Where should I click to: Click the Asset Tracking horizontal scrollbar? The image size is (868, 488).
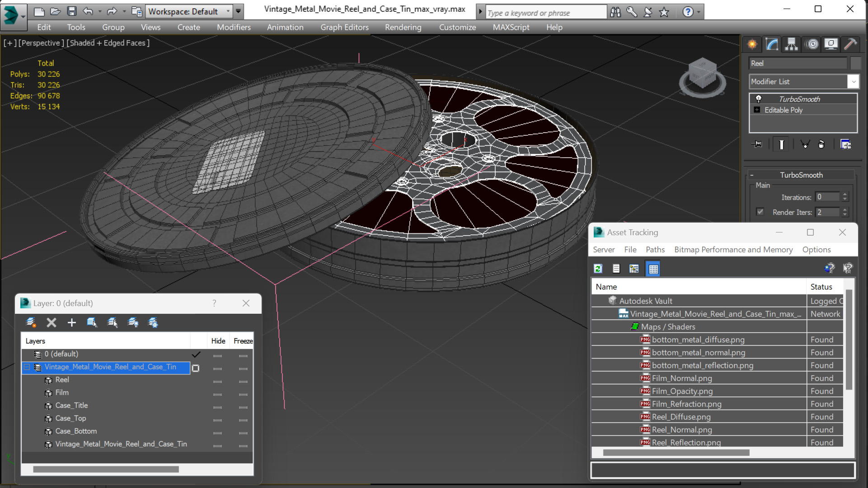click(676, 452)
